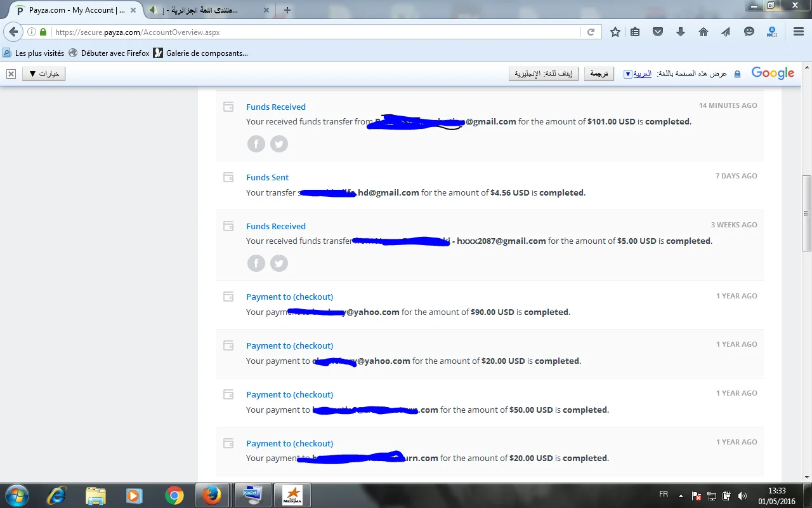Share the $5.00 transfer on Twitter
Viewport: 812px width, 508px height.
(279, 263)
